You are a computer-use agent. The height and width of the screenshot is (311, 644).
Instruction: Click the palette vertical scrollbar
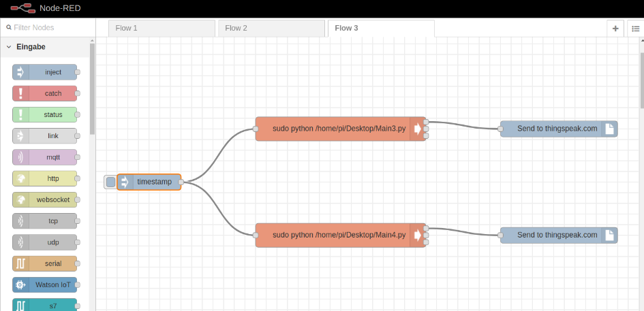(92, 88)
